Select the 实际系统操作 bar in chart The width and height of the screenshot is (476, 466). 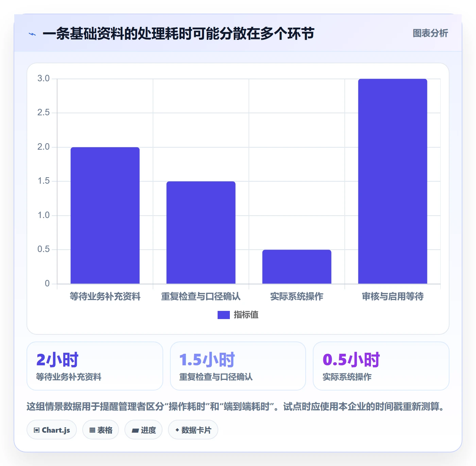(x=297, y=267)
